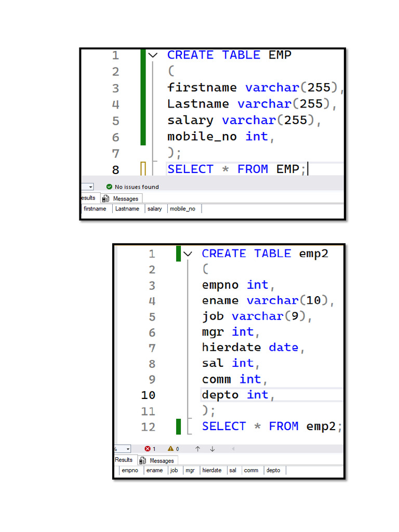Go to previous issue with up arrow
Screen dimensions: 399x532
pos(197,449)
